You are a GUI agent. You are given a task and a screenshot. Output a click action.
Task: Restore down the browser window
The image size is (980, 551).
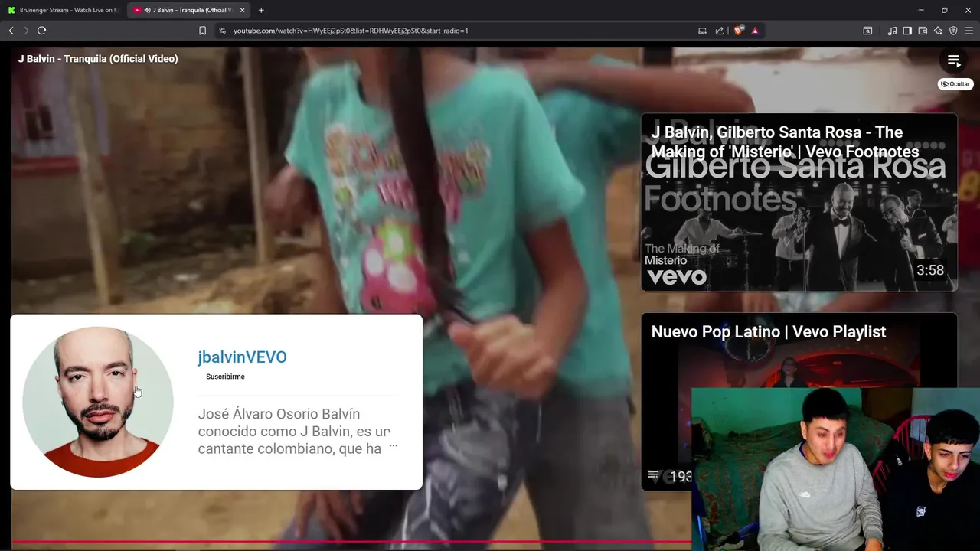pyautogui.click(x=945, y=10)
